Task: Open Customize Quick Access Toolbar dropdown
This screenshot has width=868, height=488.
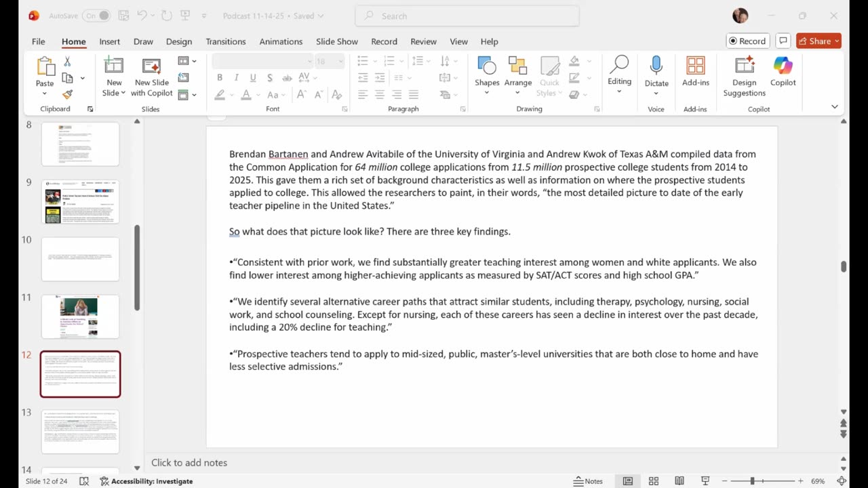Action: pos(204,16)
